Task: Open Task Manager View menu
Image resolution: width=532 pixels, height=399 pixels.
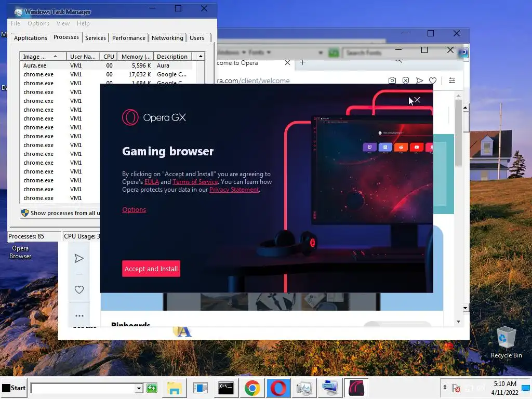Action: coord(63,23)
